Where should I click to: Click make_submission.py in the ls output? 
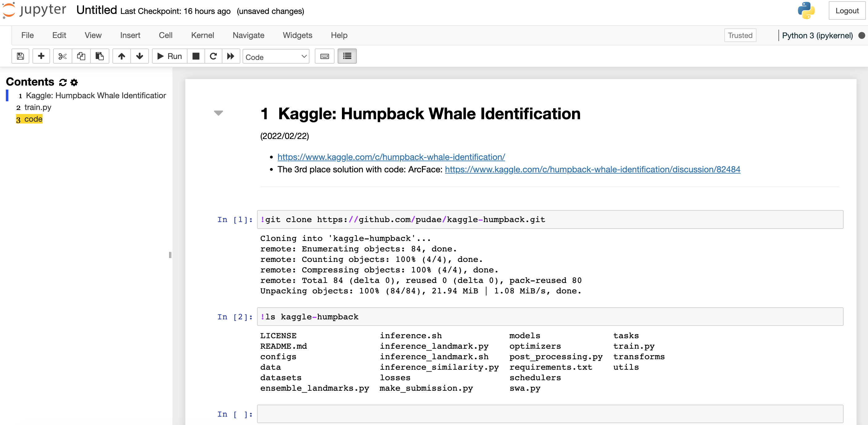point(426,388)
